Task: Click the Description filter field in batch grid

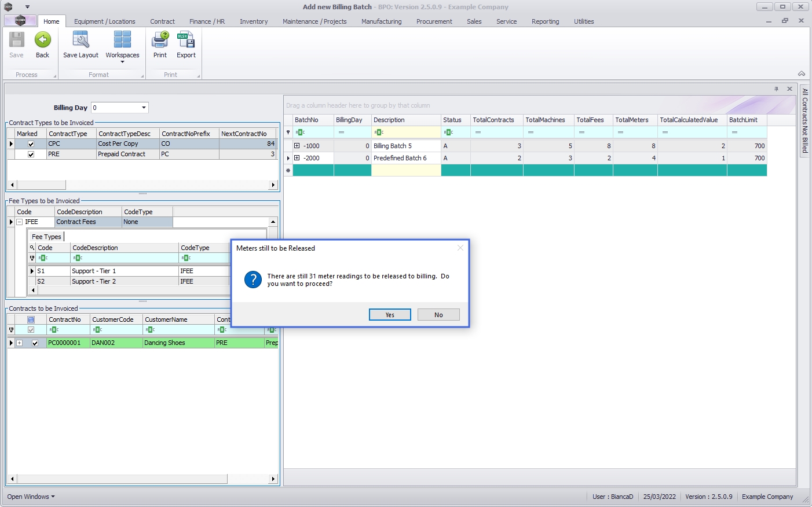Action: [406, 133]
